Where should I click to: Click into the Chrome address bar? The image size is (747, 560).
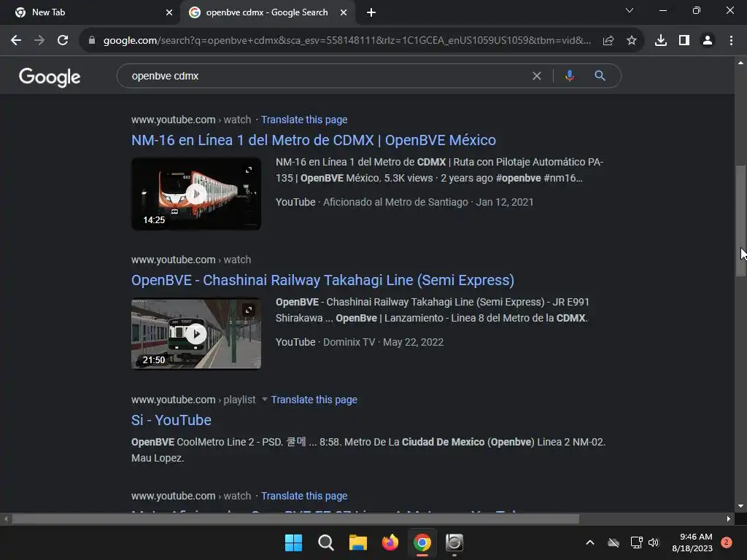click(347, 41)
